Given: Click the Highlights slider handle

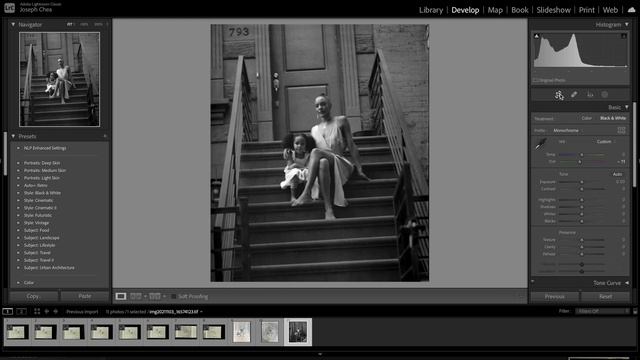Looking at the screenshot, I should pos(582,200).
